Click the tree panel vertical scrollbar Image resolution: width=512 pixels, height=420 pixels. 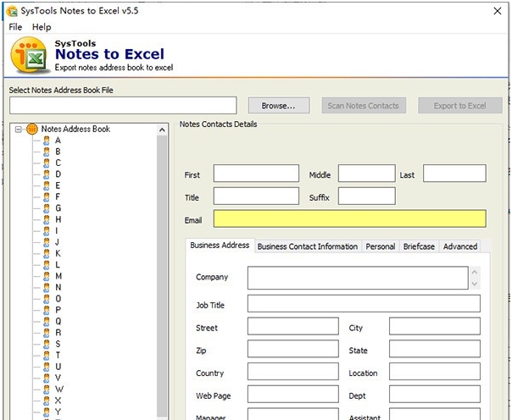162,277
